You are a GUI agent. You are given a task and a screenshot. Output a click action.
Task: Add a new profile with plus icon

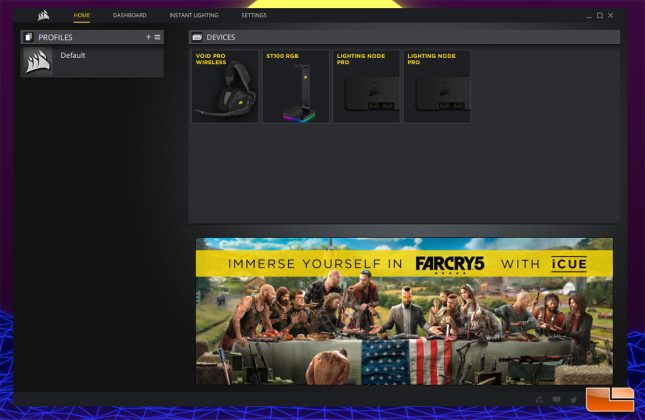148,37
